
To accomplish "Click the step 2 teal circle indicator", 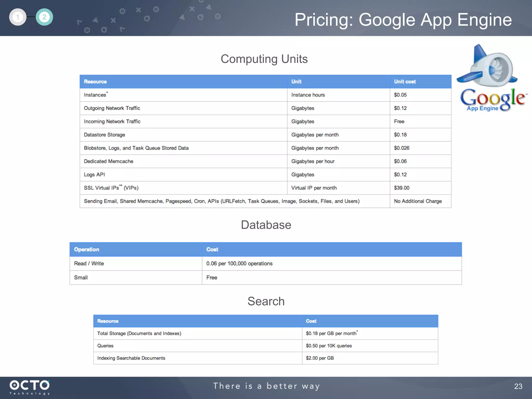I will click(x=44, y=17).
